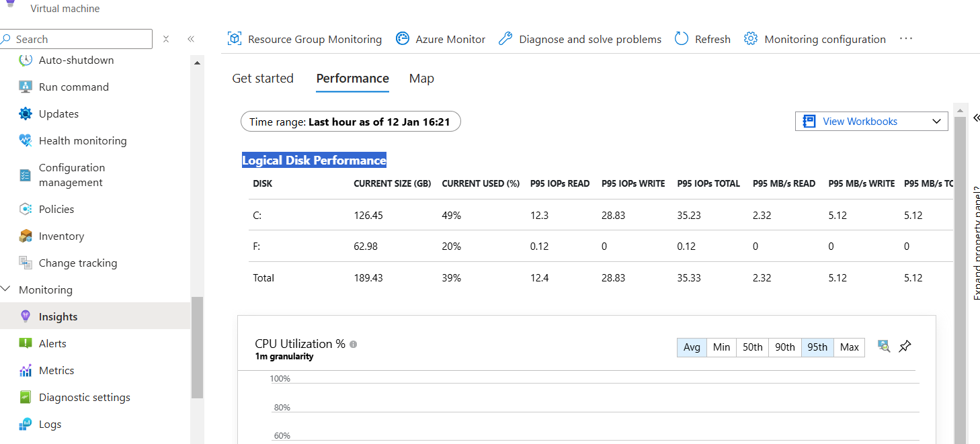Collapse the sidebar with double chevron
Screen dimensions: 980x444
[191, 39]
